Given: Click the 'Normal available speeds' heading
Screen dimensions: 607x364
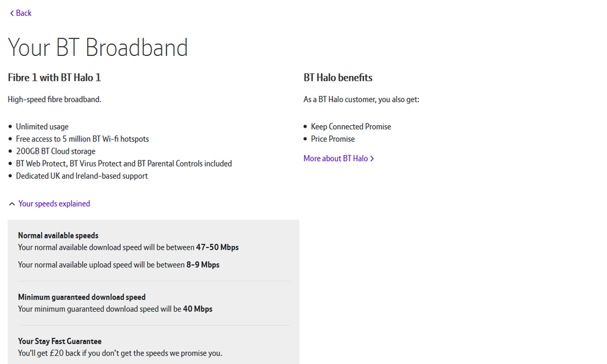Looking at the screenshot, I should [x=58, y=236].
